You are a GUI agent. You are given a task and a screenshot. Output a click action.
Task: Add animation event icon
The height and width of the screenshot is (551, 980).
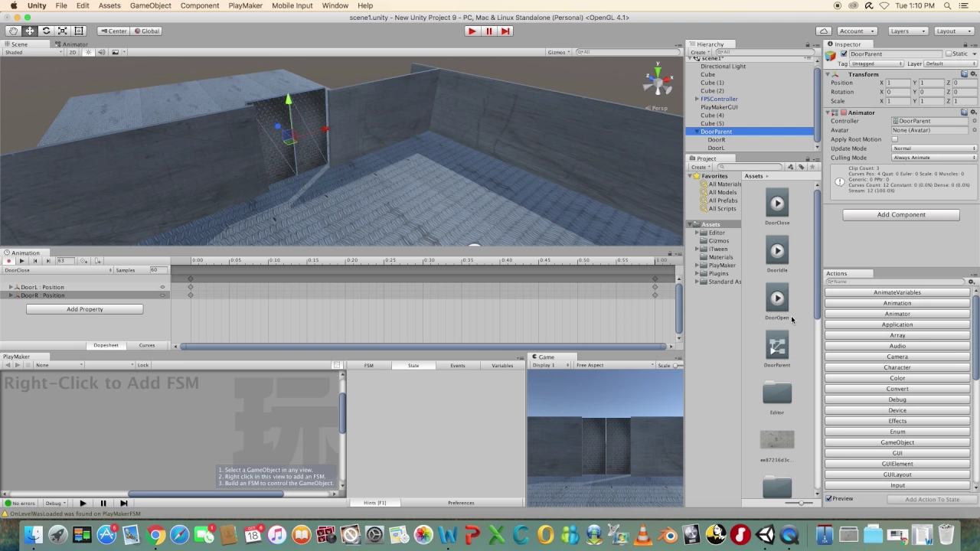pos(97,261)
